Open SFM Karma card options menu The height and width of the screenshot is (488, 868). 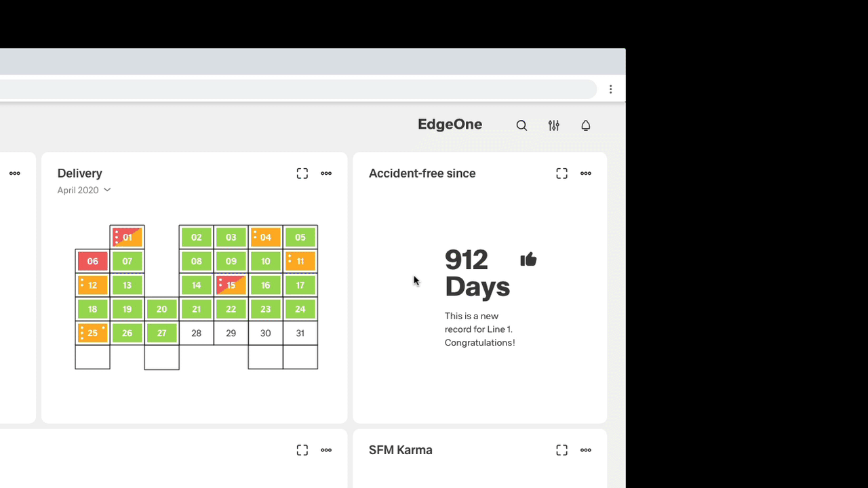586,450
